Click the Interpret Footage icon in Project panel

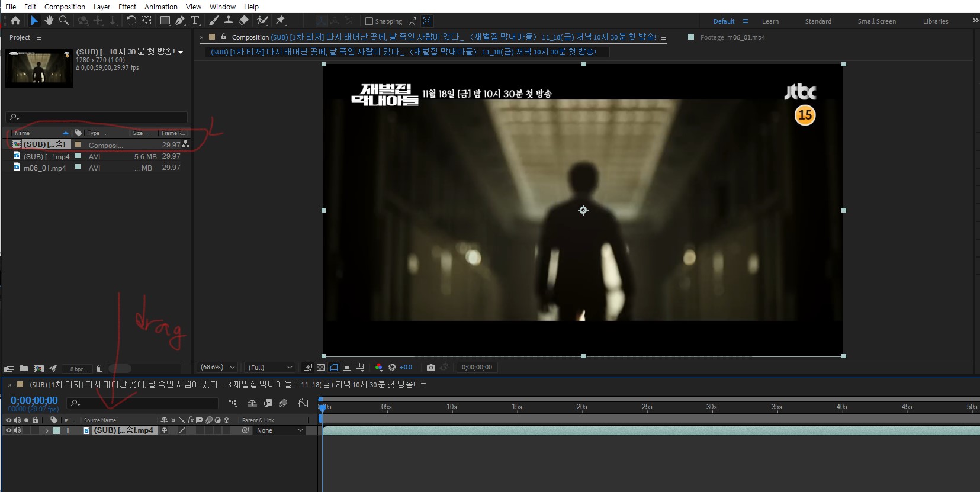(x=9, y=369)
